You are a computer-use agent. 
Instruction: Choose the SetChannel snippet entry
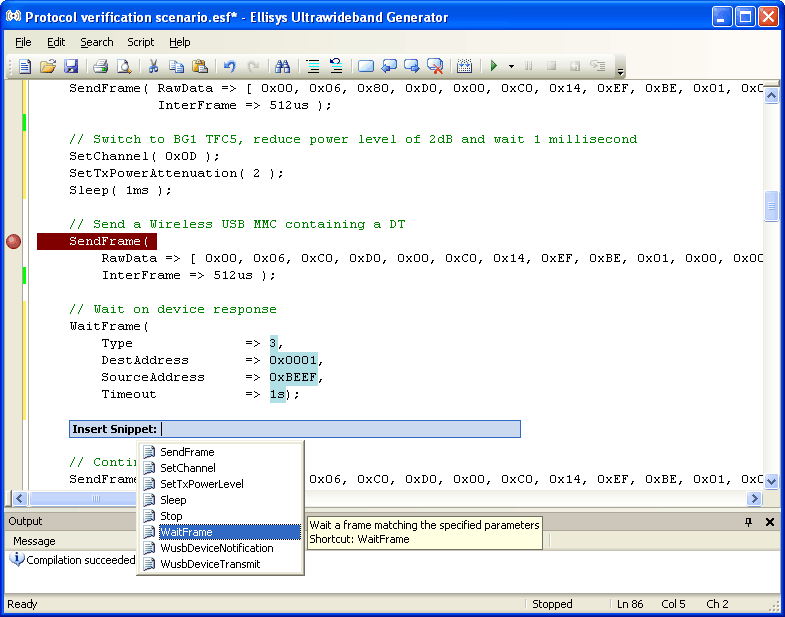click(187, 468)
